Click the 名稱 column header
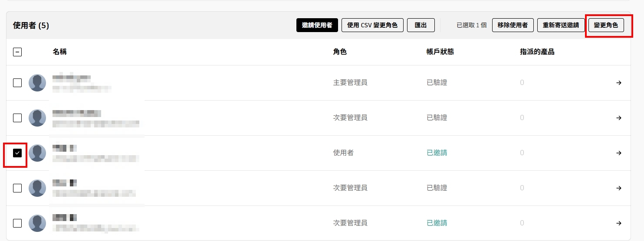 (x=59, y=52)
